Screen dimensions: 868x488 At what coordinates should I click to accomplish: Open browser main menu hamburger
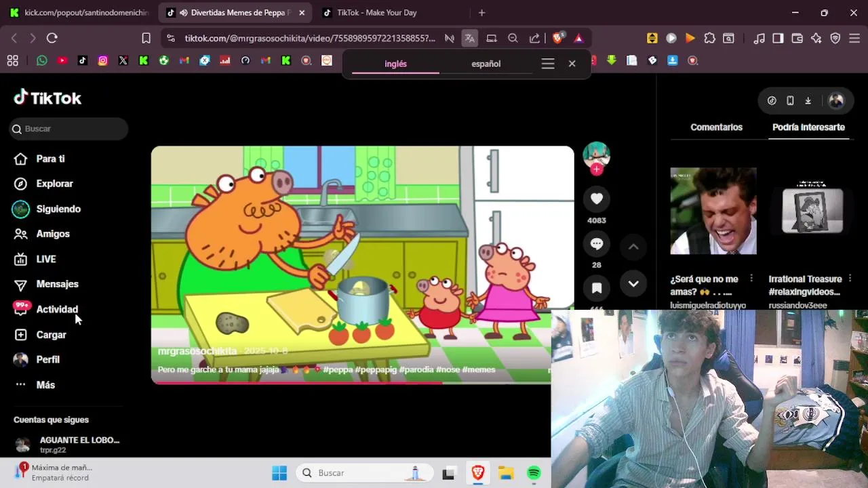point(854,39)
